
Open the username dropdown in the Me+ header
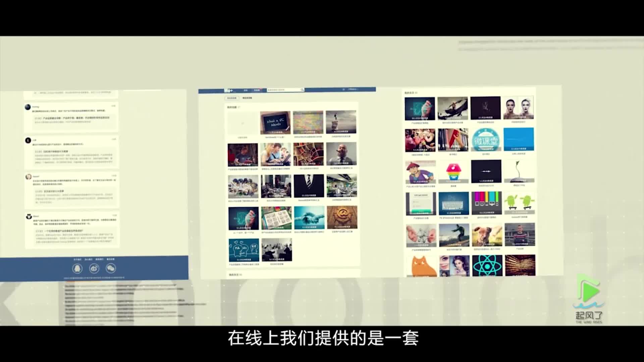click(x=353, y=89)
